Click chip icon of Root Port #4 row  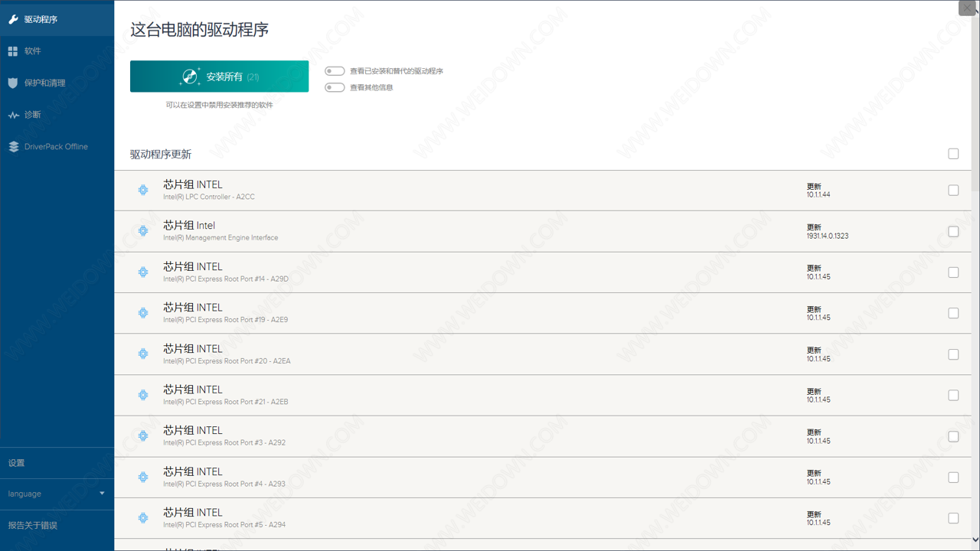coord(143,477)
